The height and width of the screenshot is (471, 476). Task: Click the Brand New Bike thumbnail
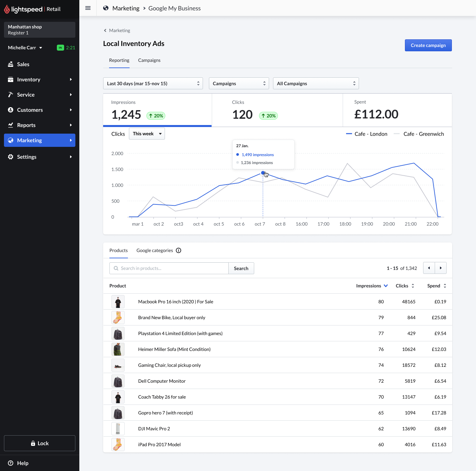pos(118,318)
